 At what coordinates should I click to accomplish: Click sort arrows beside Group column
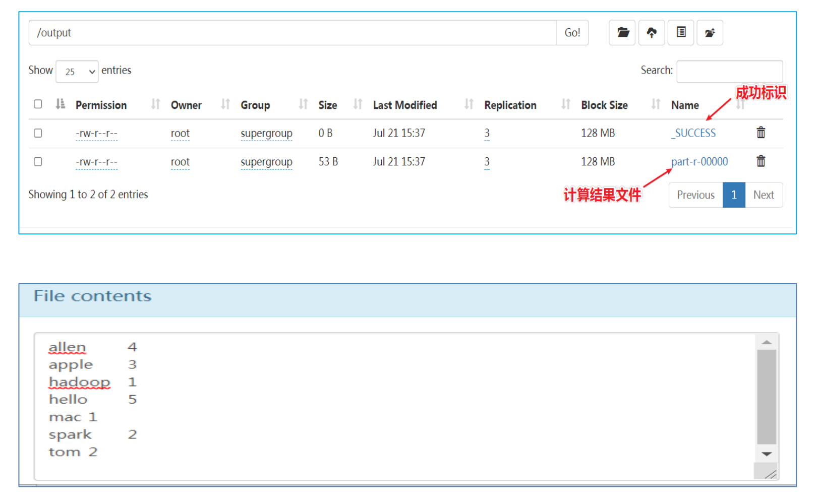click(x=303, y=104)
